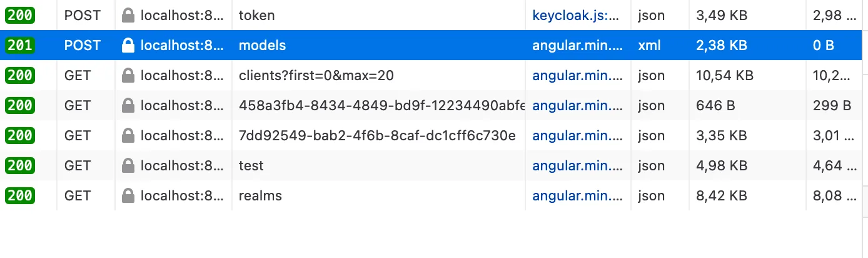Select the test GET request

(251, 165)
